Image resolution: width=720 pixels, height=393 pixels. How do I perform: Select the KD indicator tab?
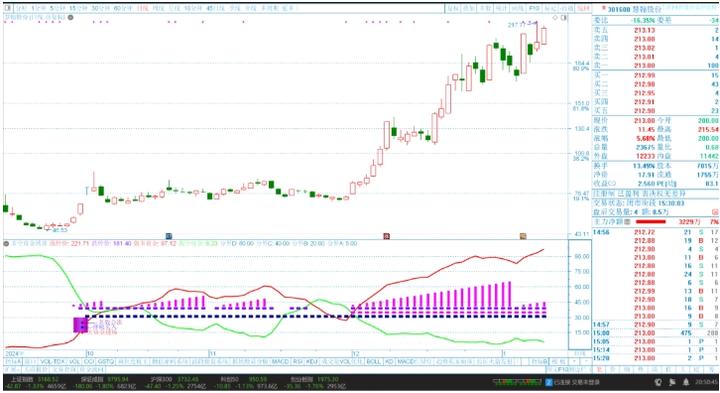[x=389, y=362]
